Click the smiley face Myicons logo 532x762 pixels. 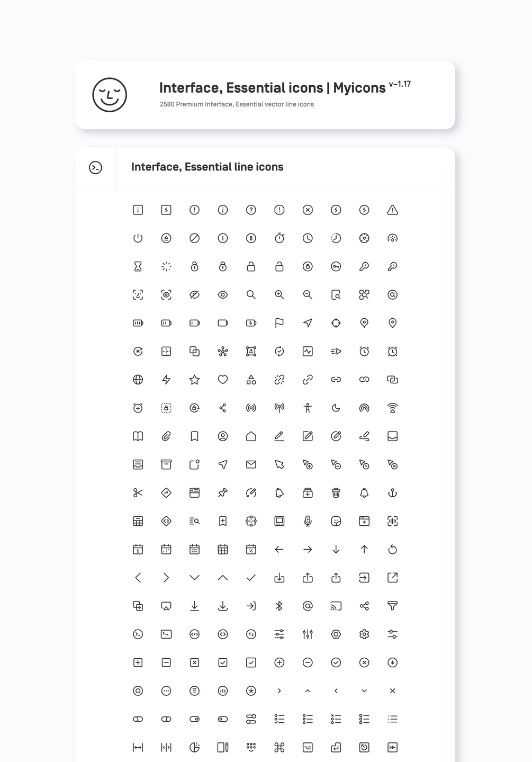pyautogui.click(x=110, y=95)
